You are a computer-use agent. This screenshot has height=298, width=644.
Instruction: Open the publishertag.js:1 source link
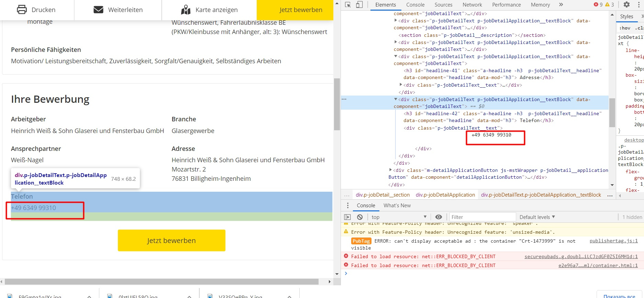[x=613, y=241]
